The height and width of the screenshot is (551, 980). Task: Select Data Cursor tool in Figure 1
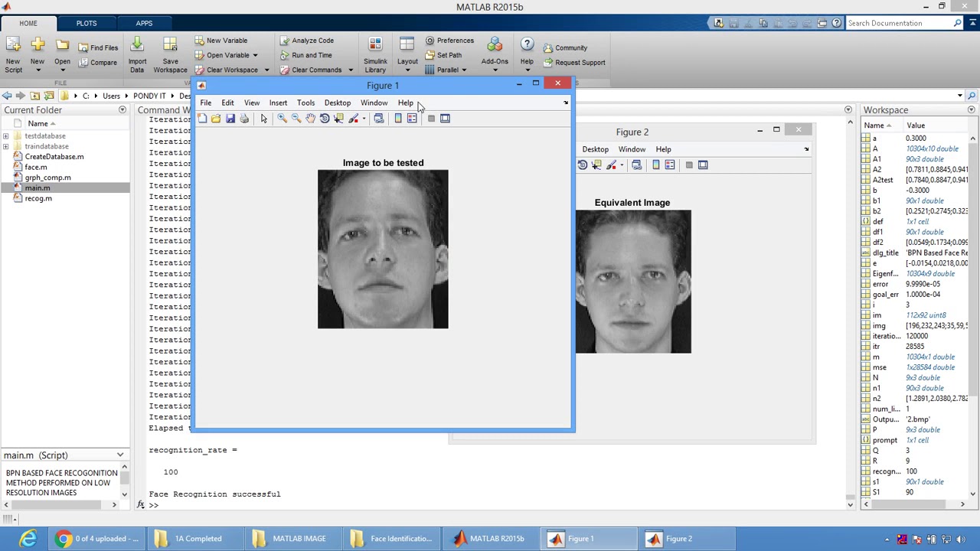338,119
